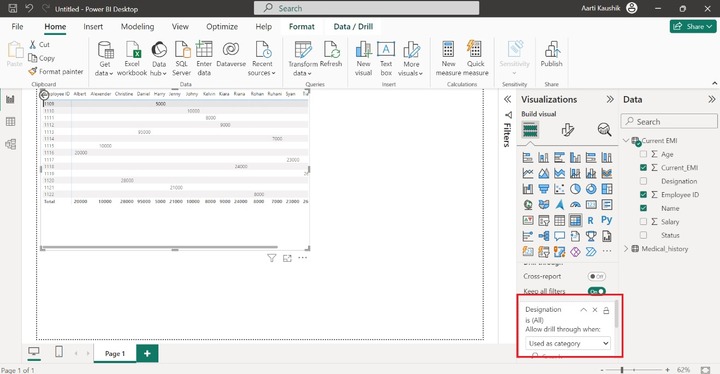Check the Designation field

point(643,181)
